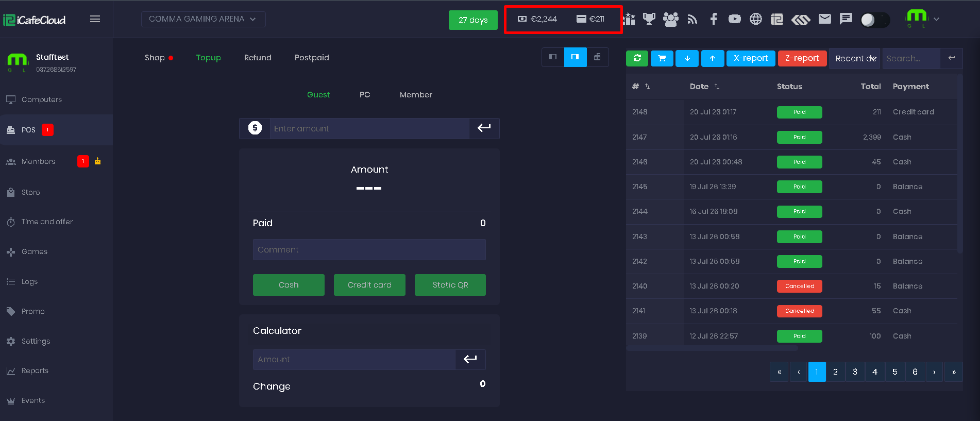The image size is (980, 421).
Task: Click the card total €211 indicator
Action: pyautogui.click(x=590, y=19)
